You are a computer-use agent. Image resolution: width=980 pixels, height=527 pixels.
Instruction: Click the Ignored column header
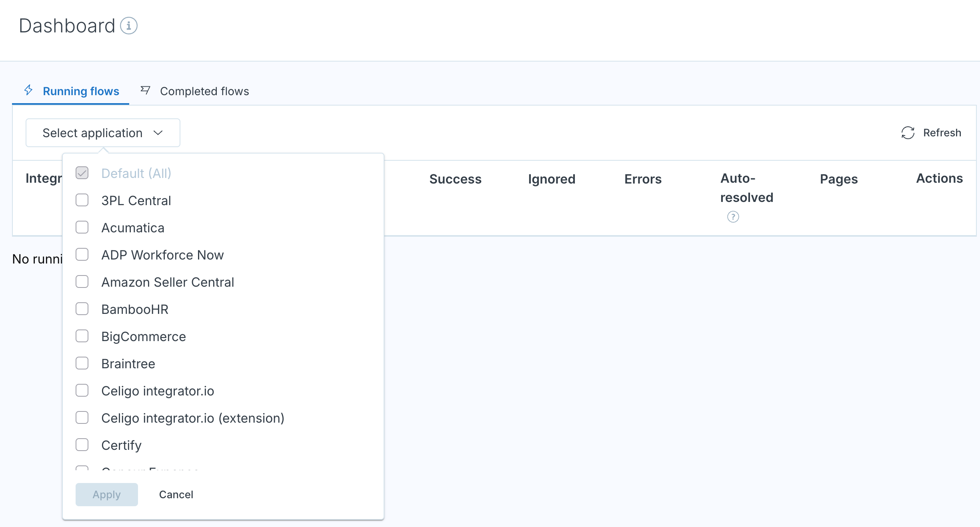click(x=552, y=179)
